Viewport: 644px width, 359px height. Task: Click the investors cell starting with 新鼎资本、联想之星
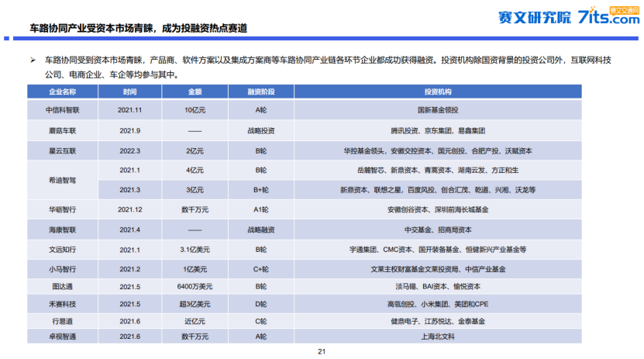(438, 190)
